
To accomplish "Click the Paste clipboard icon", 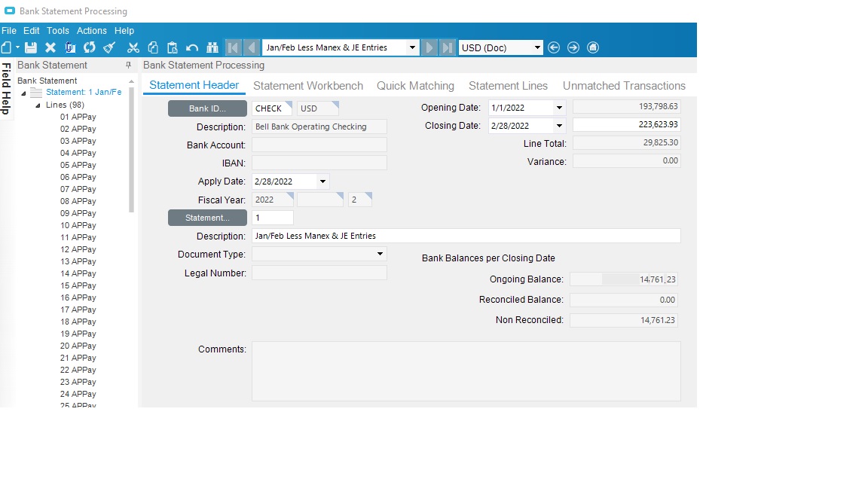I will (172, 47).
